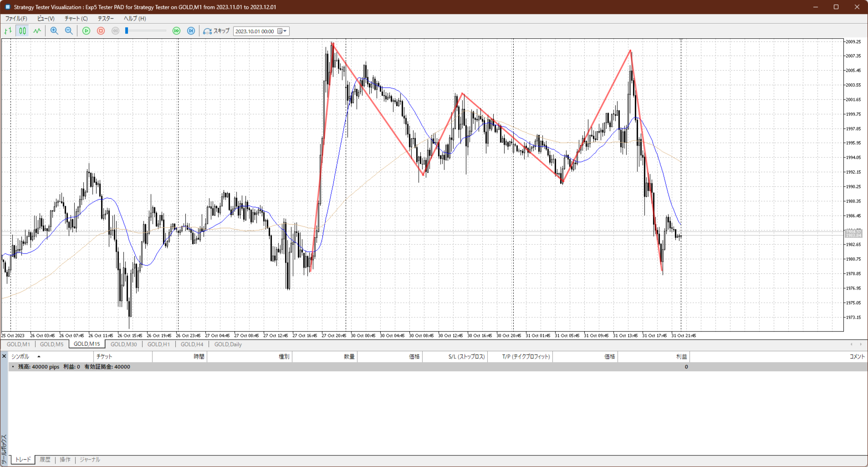Open the ファイル(F) menu
Viewport: 868px width, 467px height.
pos(16,19)
